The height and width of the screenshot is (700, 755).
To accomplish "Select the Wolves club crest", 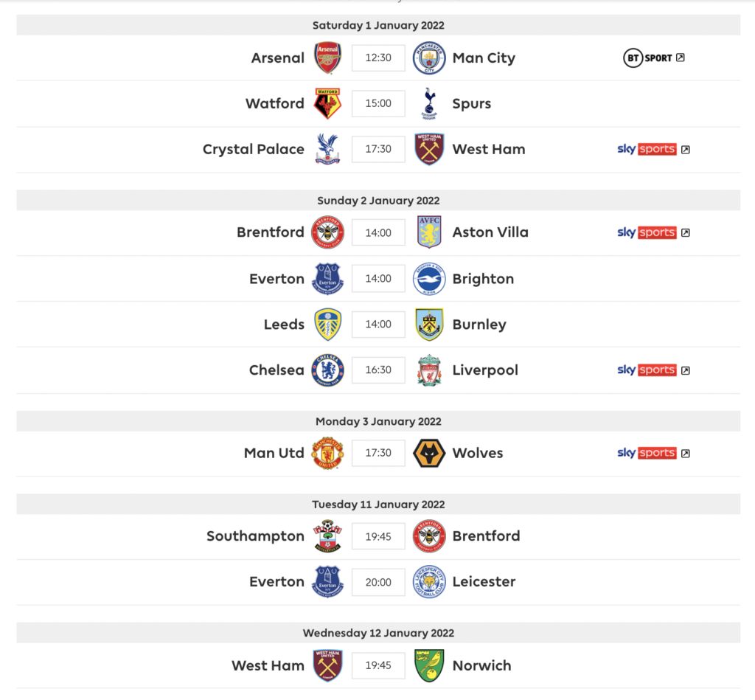I will pos(429,453).
